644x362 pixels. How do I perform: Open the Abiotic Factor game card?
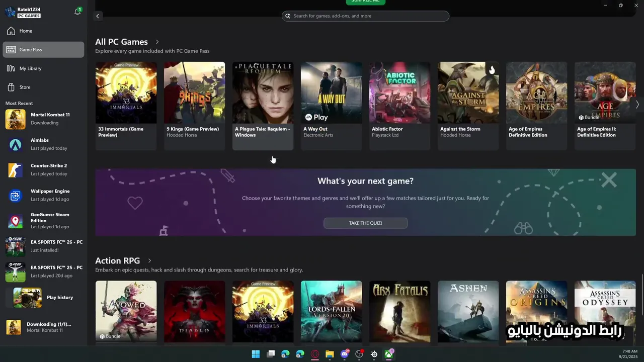pyautogui.click(x=399, y=106)
